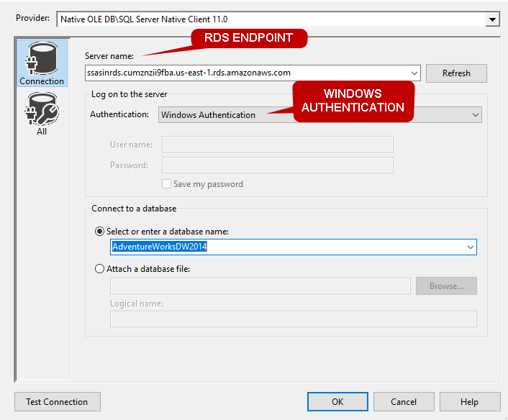Image resolution: width=508 pixels, height=420 pixels.
Task: Click the Test Connection button
Action: click(58, 402)
